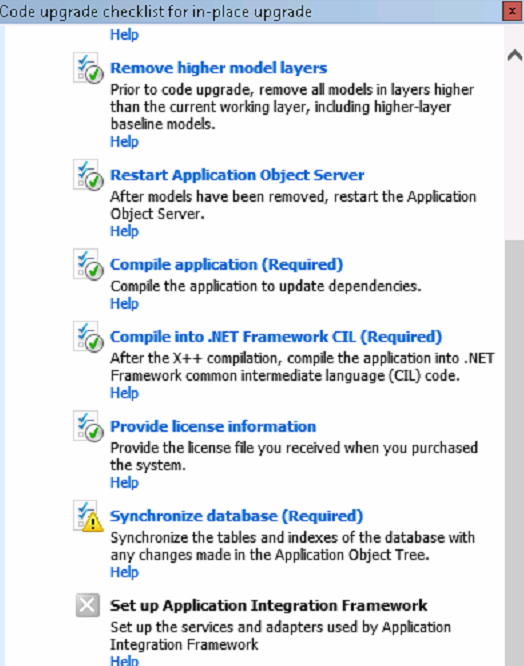
Task: Run Compile application (Required) step
Action: tap(226, 265)
